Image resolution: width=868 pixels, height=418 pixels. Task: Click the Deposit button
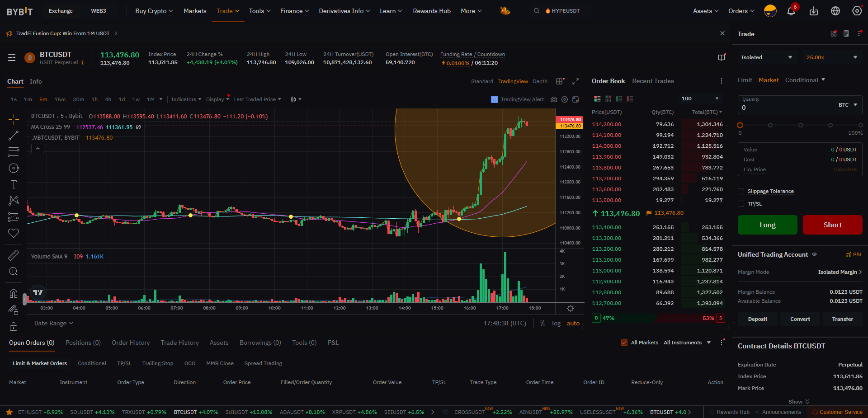coord(757,319)
